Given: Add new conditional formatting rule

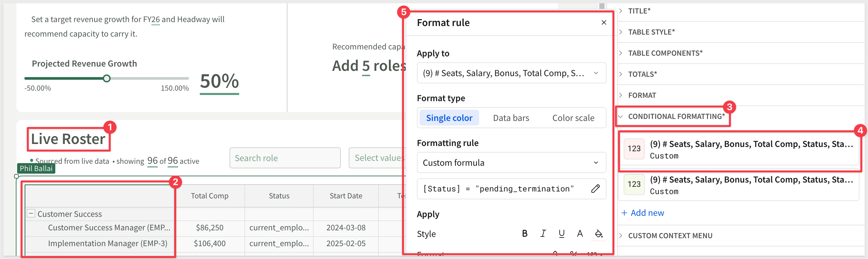Looking at the screenshot, I should [x=642, y=213].
